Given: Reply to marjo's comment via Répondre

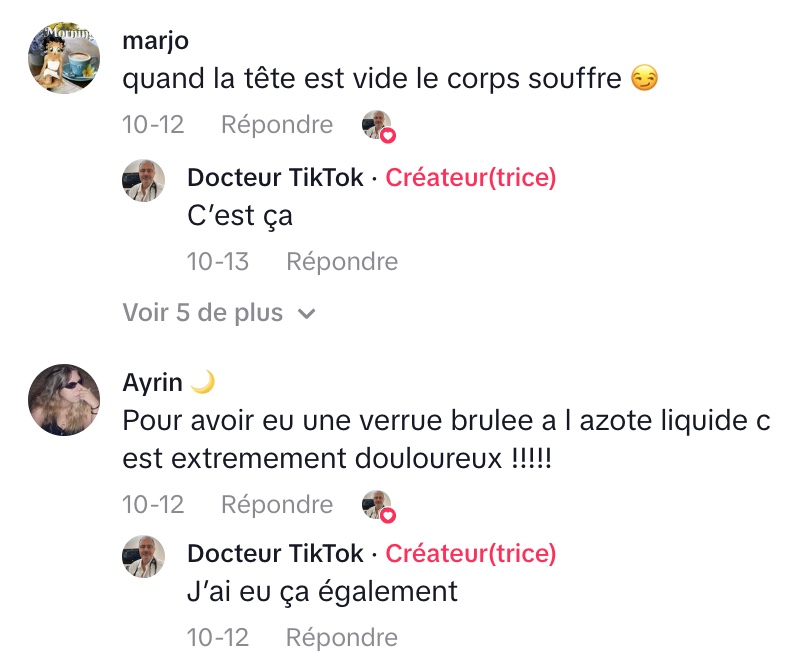Looking at the screenshot, I should [277, 125].
